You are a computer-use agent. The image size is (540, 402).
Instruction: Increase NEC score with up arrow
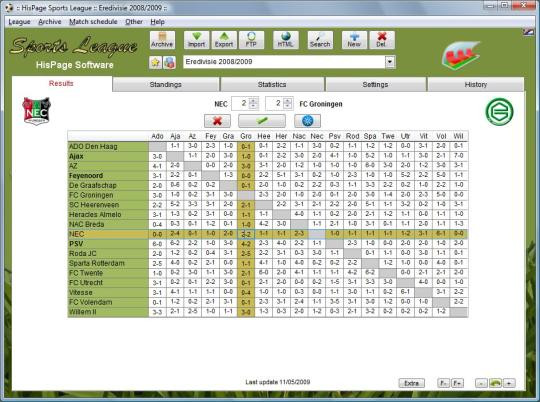[x=253, y=101]
